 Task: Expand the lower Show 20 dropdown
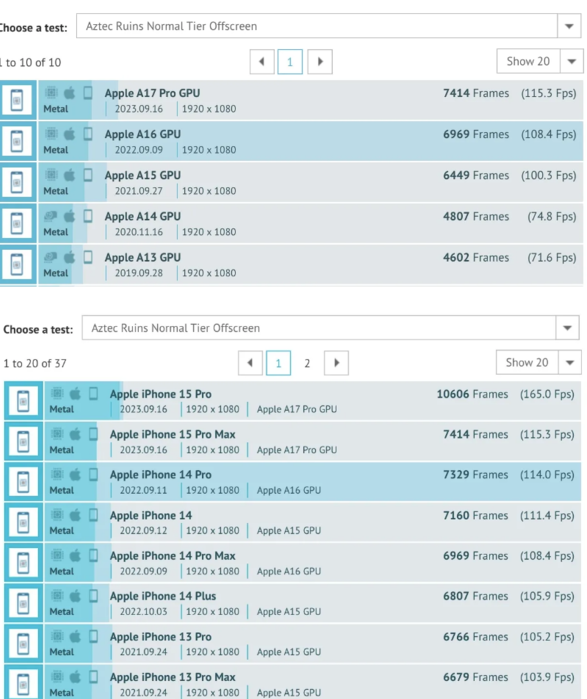click(570, 363)
